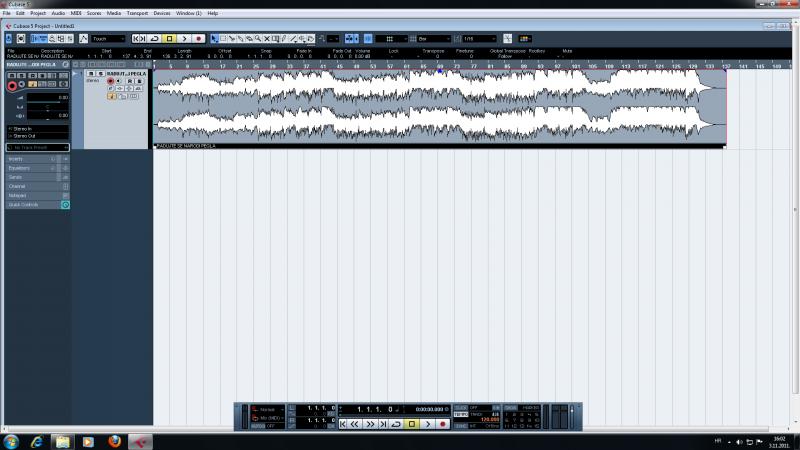
Task: Toggle Cycle loop button in top toolbar
Action: [155, 39]
